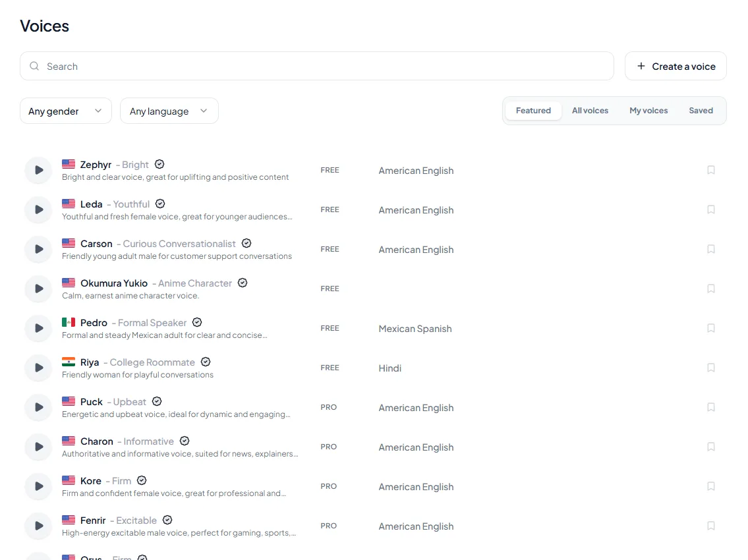This screenshot has width=748, height=560.
Task: Play the Carson voice sample
Action: tap(38, 249)
